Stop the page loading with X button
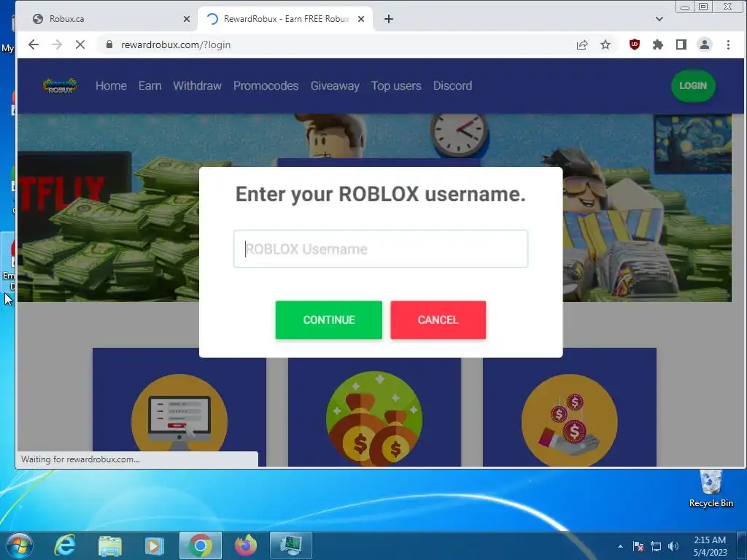747x560 pixels. [x=80, y=44]
